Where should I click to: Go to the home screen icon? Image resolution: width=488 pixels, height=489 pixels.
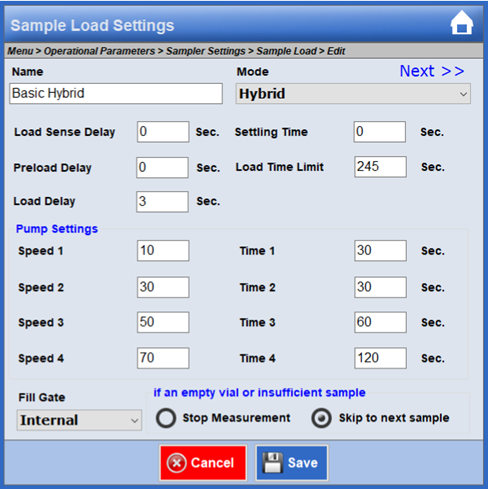462,23
